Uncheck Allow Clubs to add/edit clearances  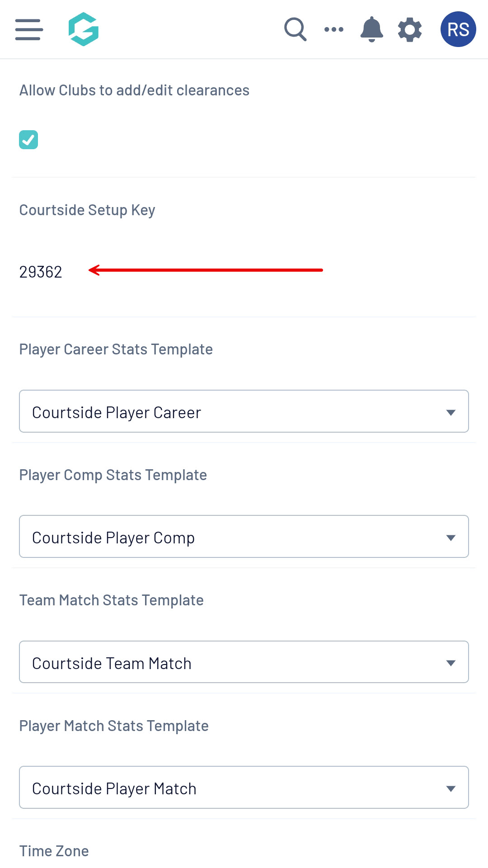[28, 140]
